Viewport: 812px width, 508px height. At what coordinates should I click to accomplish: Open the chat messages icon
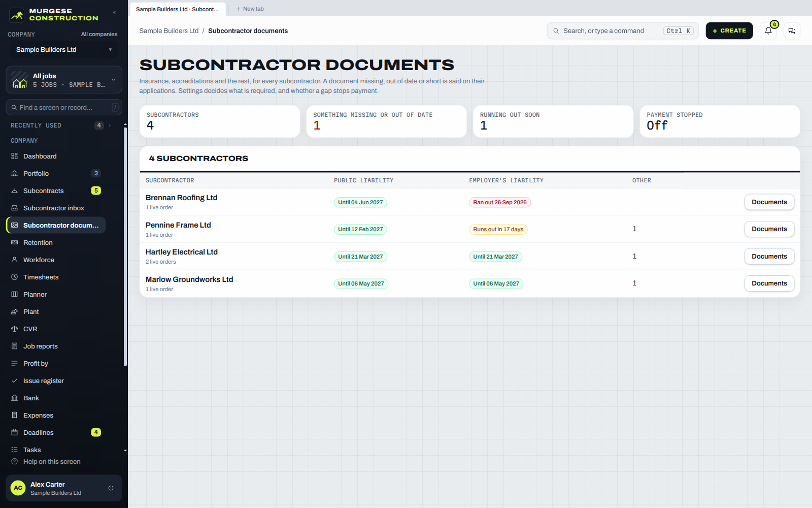(x=792, y=31)
